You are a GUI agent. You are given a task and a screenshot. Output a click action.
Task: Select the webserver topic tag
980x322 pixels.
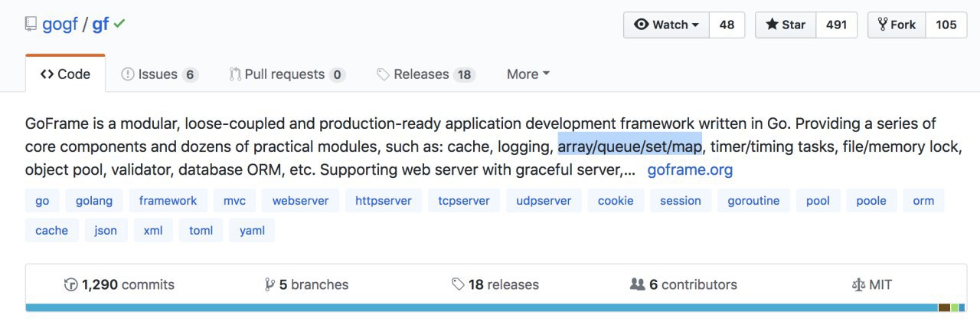(x=300, y=201)
